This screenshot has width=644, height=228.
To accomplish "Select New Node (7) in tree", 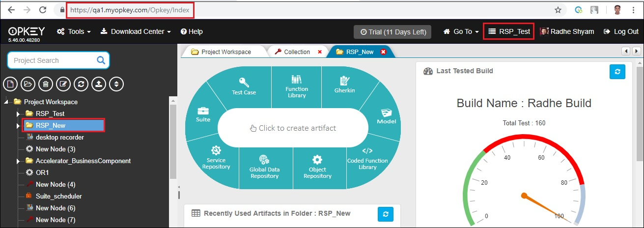I will click(x=50, y=220).
